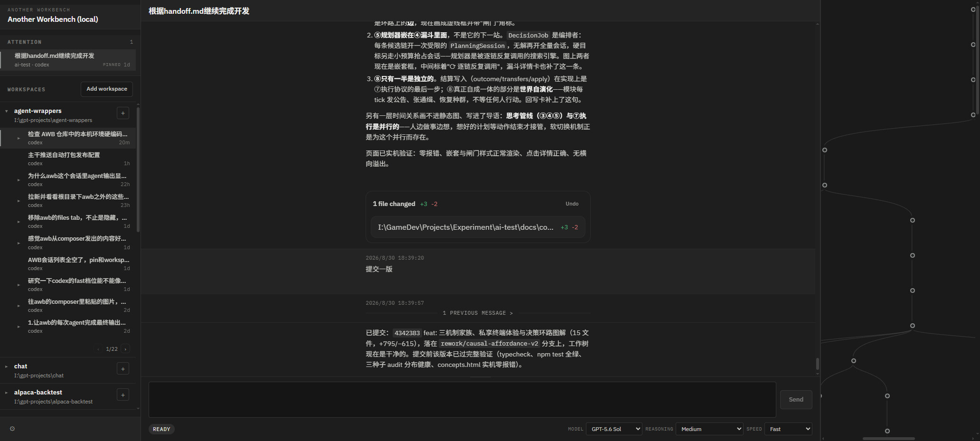Viewport: 980px width, 441px height.
Task: Click the timestamp 2026/8/30 18:39:57
Action: tap(395, 303)
